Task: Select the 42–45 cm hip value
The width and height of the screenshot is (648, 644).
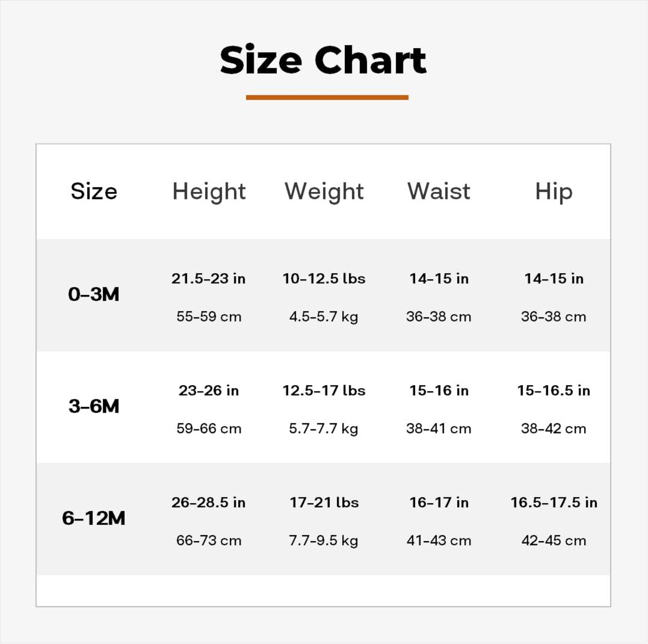Action: pyautogui.click(x=554, y=540)
